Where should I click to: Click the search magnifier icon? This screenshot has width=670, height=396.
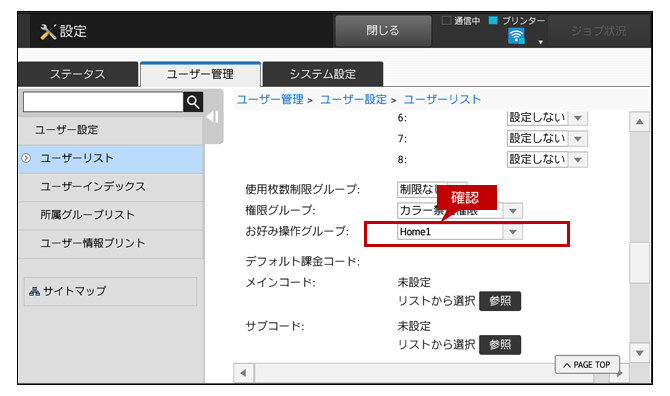(193, 102)
